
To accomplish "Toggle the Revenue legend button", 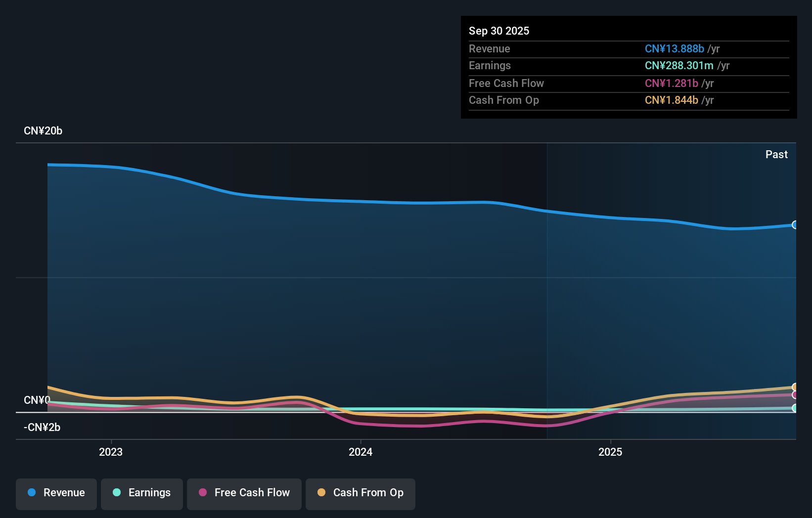I will (56, 493).
